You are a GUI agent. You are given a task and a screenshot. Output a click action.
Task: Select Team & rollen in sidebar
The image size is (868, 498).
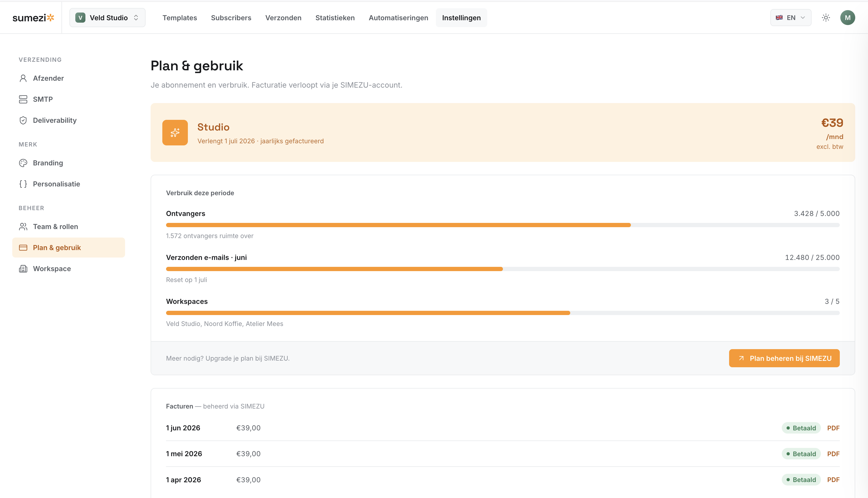[69, 226]
